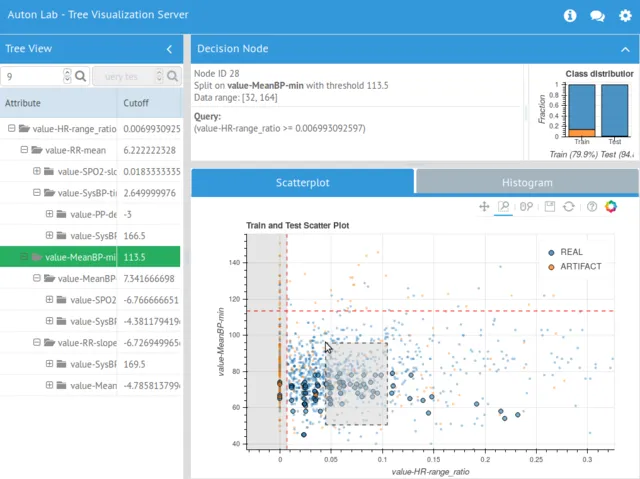Collapse the value-HR-range_ratio tree node
The width and height of the screenshot is (640, 479).
coord(11,129)
